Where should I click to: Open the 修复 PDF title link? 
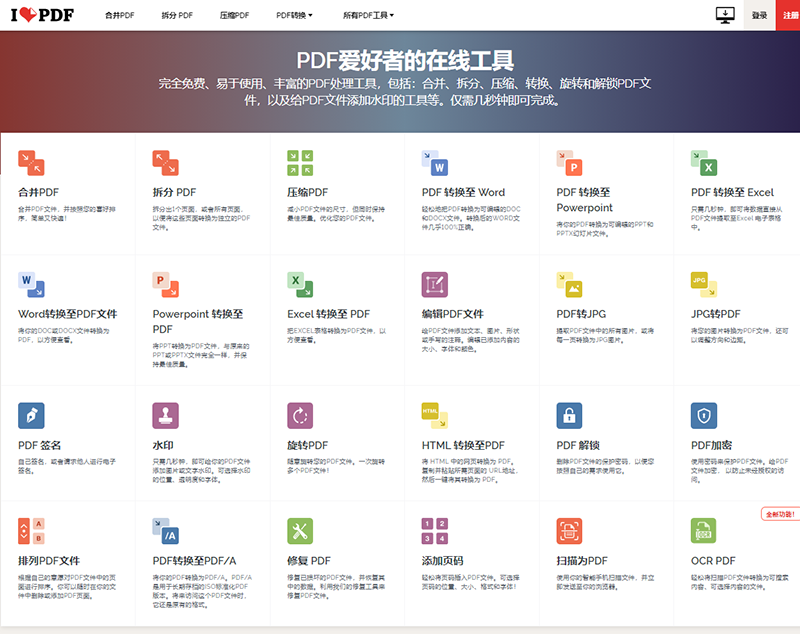click(x=309, y=561)
